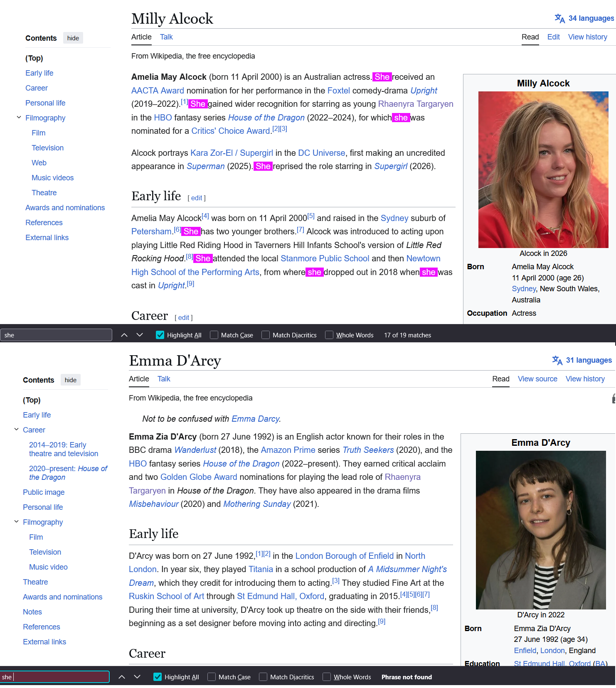Open the Talk tab on Emma D'Arcy page
The width and height of the screenshot is (616, 688).
164,379
